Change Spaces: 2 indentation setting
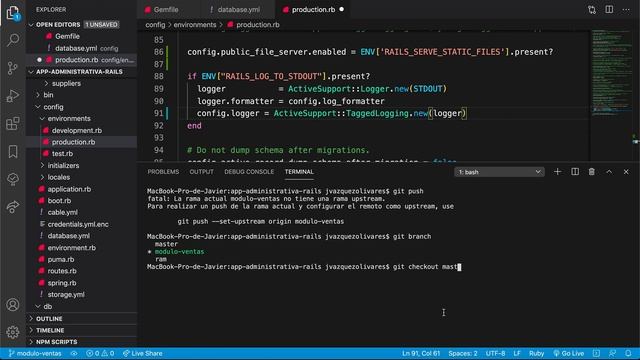This screenshot has width=640, height=360. [462, 353]
